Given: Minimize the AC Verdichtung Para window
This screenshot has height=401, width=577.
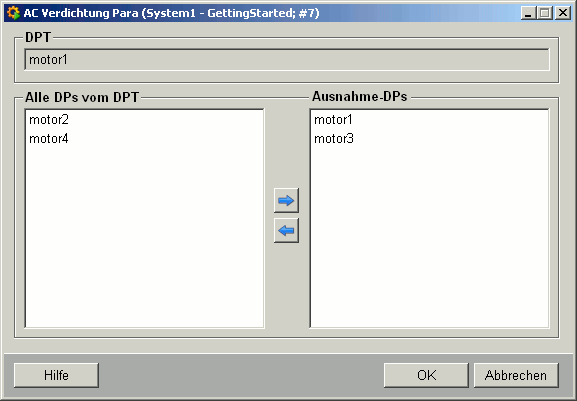Looking at the screenshot, I should click(528, 13).
